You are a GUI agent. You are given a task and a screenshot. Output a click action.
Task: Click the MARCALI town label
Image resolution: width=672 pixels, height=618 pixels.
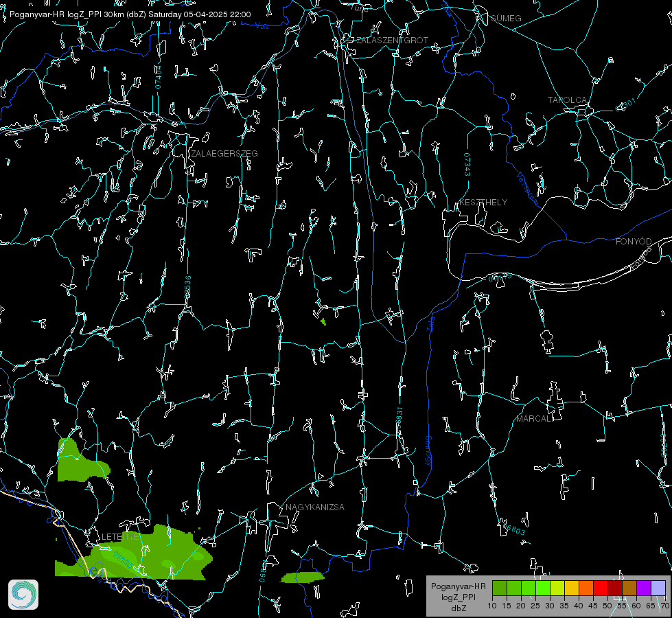pyautogui.click(x=534, y=419)
